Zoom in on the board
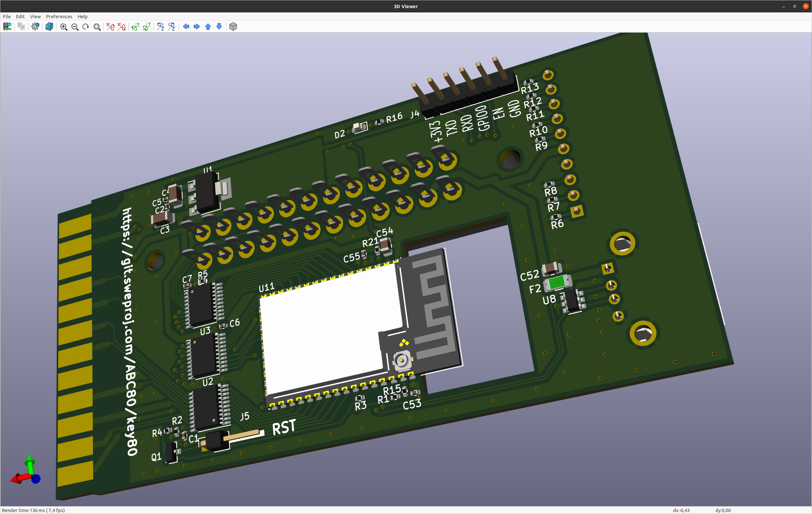 point(64,27)
